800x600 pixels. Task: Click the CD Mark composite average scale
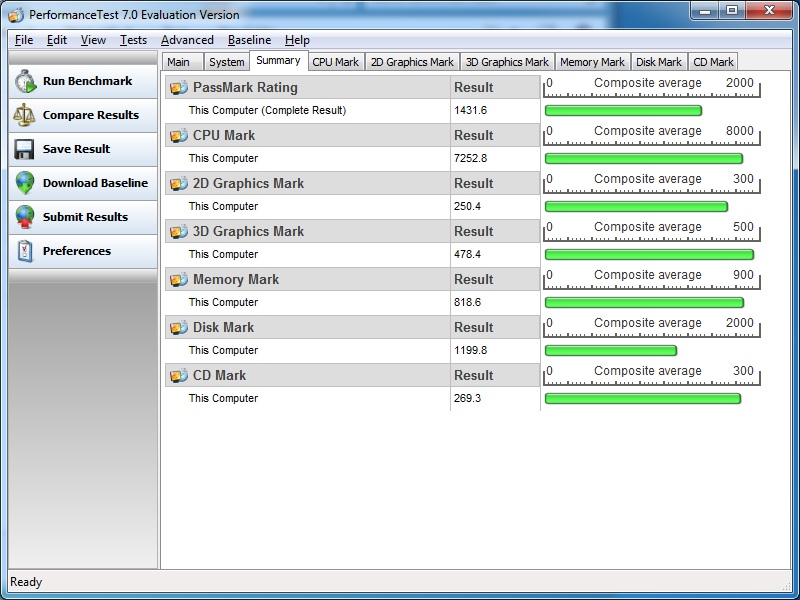[x=652, y=376]
